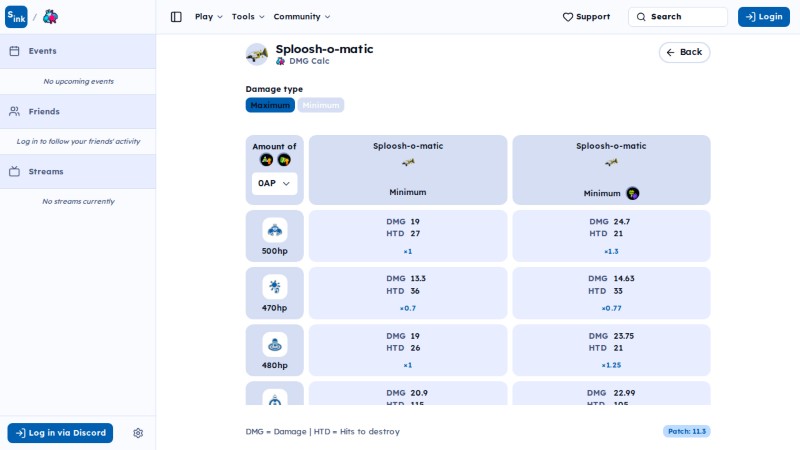Click the ×1.3 multiplier text

pyautogui.click(x=611, y=252)
